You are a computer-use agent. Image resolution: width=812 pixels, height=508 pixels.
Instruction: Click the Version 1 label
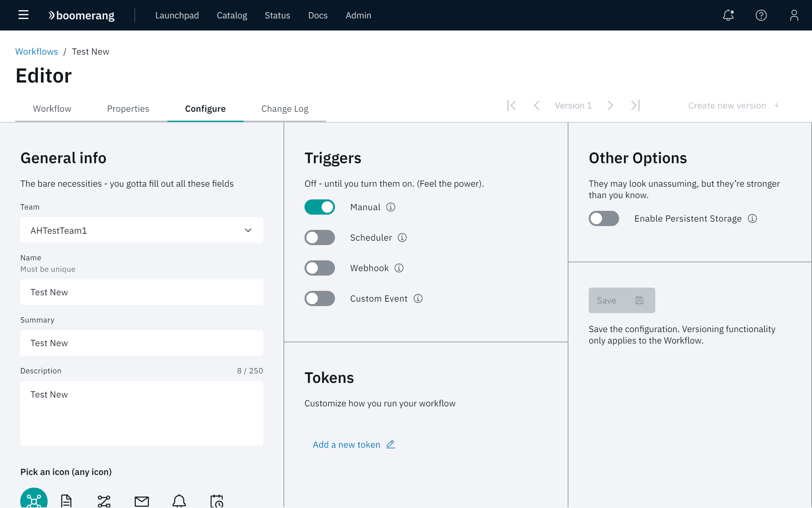click(x=573, y=105)
